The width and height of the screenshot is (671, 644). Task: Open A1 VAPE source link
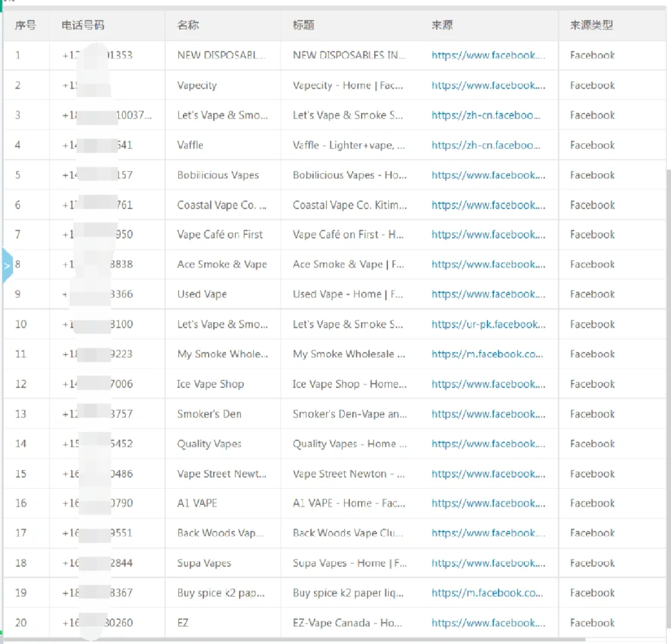coord(488,503)
